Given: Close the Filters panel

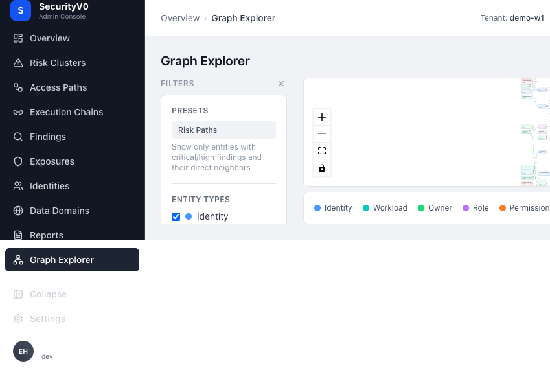Looking at the screenshot, I should click(x=281, y=84).
